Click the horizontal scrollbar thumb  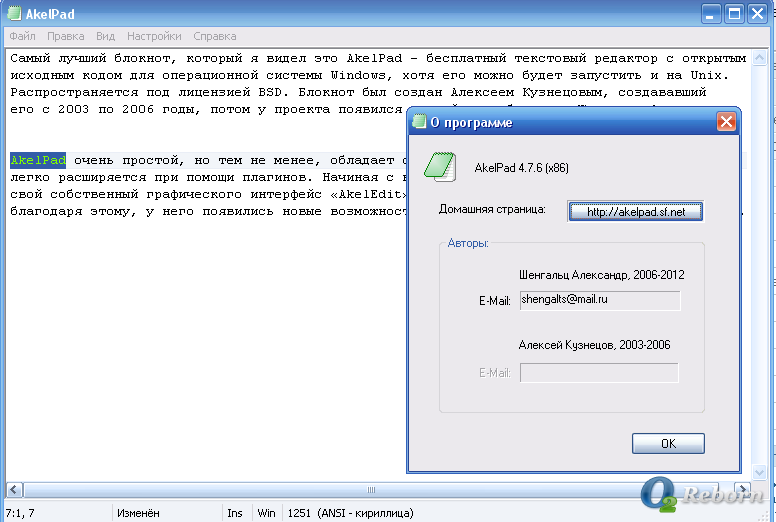click(x=371, y=489)
